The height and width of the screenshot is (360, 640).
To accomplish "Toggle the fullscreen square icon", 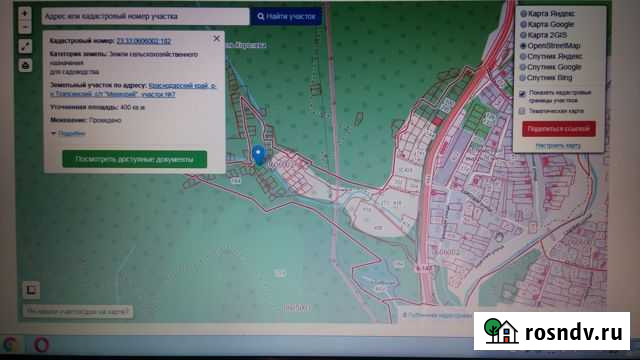I will pyautogui.click(x=31, y=289).
